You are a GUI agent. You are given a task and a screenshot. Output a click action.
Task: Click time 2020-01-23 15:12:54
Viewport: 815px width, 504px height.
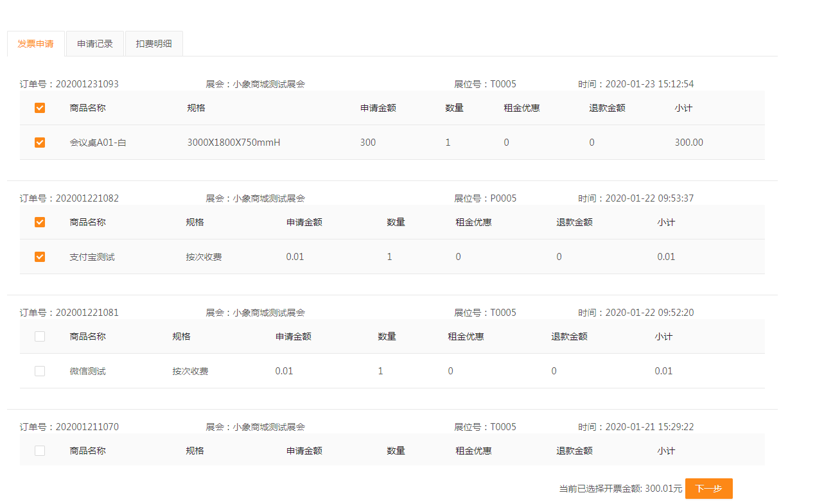point(650,84)
